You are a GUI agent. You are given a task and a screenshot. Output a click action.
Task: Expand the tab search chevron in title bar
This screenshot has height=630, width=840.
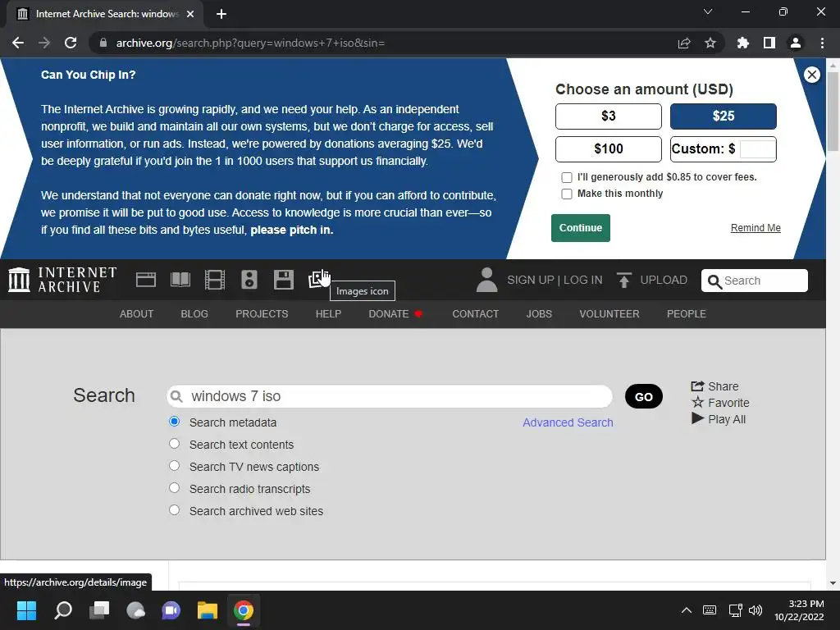pyautogui.click(x=708, y=11)
